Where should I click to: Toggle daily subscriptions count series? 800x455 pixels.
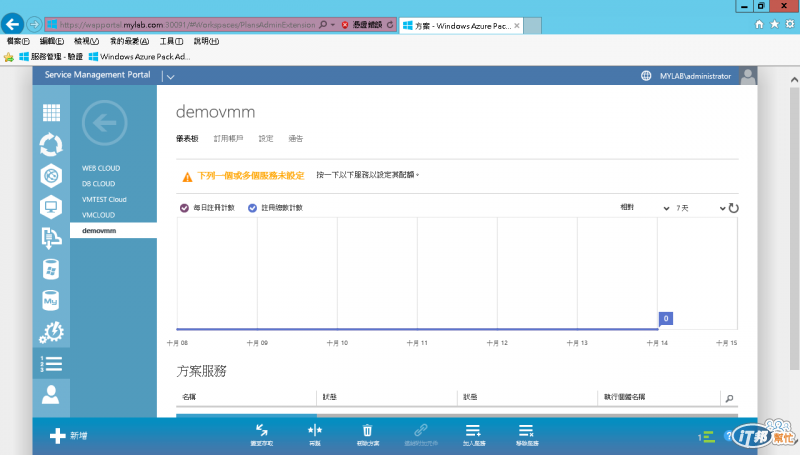(184, 208)
